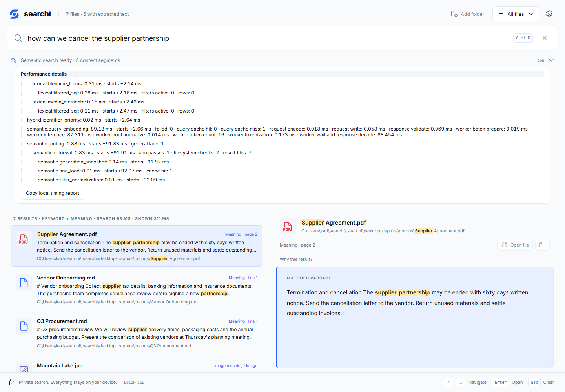
Task: Click Vendor Onboarding.md file path
Action: click(117, 302)
